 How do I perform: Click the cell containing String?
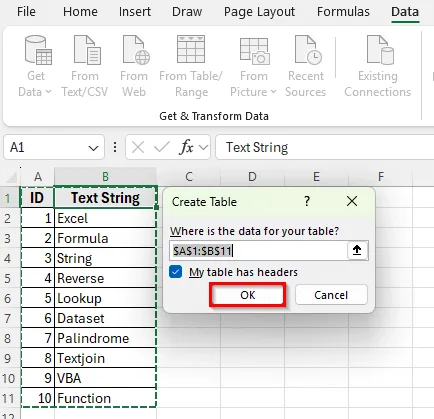[x=105, y=258]
